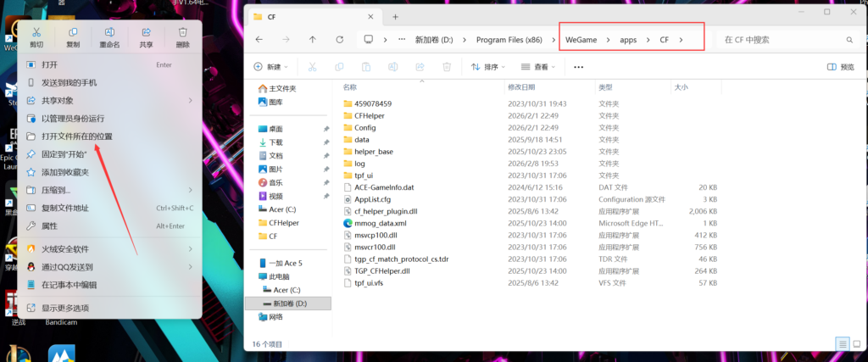Open 属性 from the context menu
This screenshot has height=362, width=868.
pos(109,226)
